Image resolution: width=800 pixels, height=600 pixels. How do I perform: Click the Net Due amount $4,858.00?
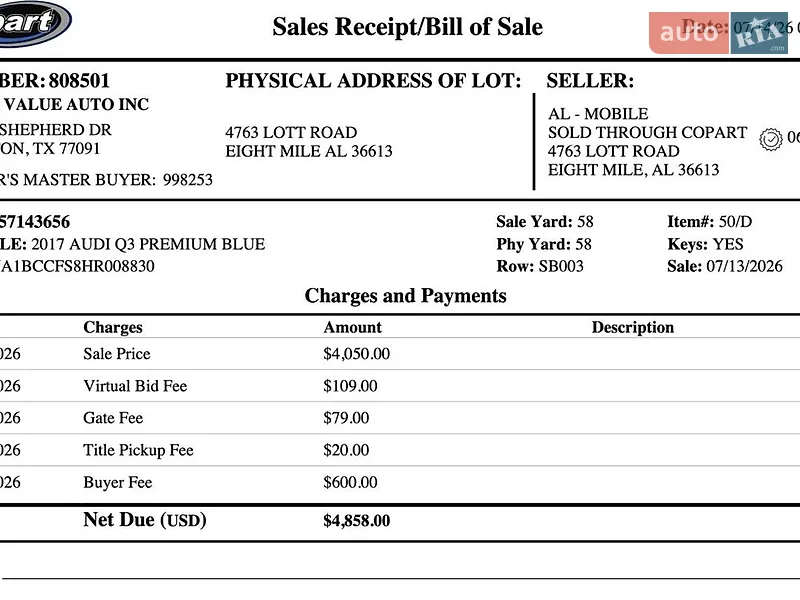(x=357, y=521)
